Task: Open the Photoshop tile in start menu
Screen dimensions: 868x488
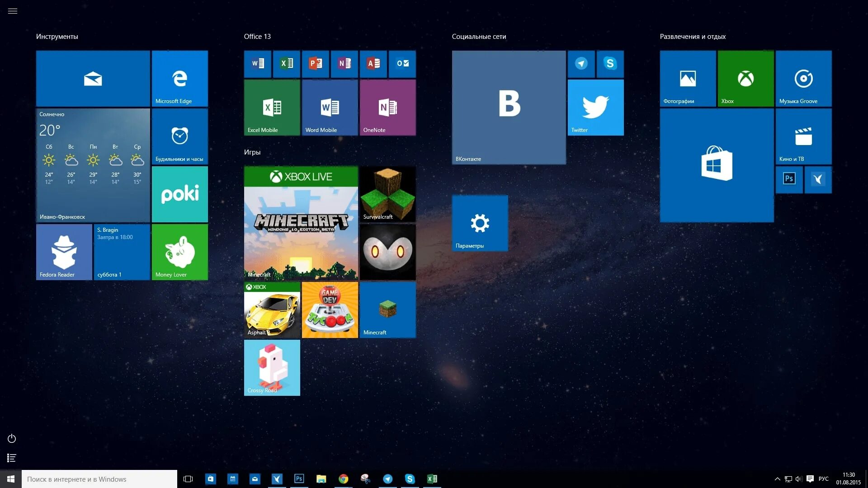Action: tap(789, 179)
